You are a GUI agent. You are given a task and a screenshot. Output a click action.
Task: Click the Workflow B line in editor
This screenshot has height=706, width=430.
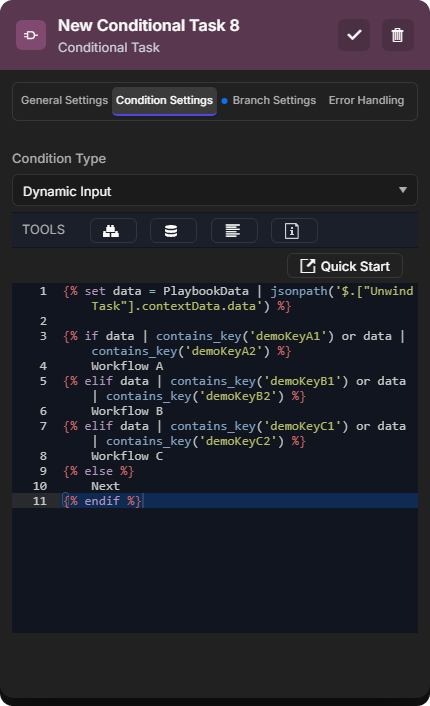(x=127, y=411)
